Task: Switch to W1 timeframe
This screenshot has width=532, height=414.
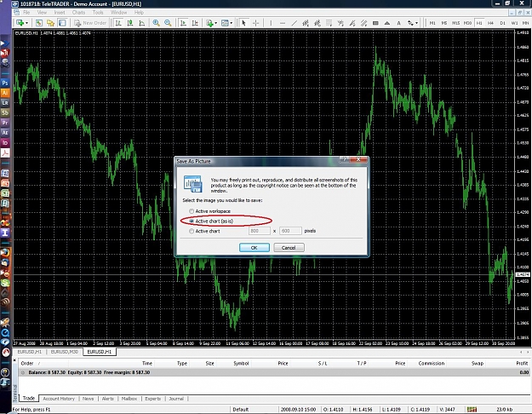Action: click(x=515, y=23)
